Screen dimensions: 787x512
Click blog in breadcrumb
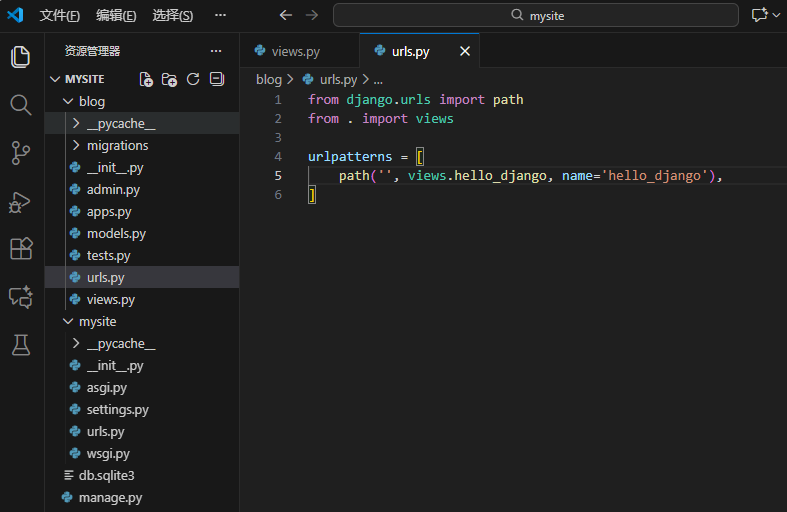269,79
